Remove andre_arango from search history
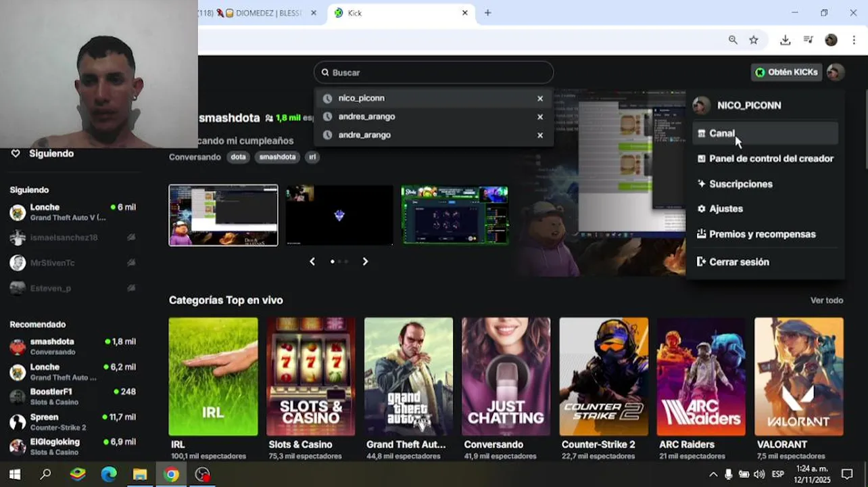 click(x=540, y=135)
